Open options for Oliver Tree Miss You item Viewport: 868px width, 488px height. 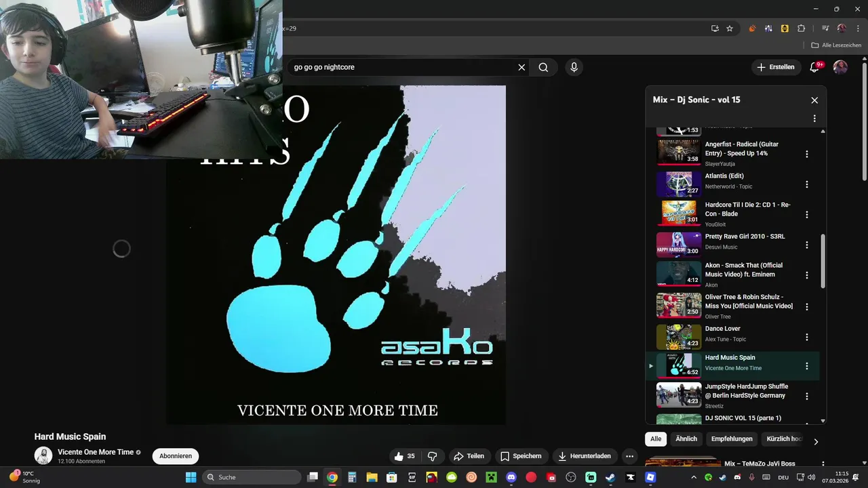(x=807, y=306)
